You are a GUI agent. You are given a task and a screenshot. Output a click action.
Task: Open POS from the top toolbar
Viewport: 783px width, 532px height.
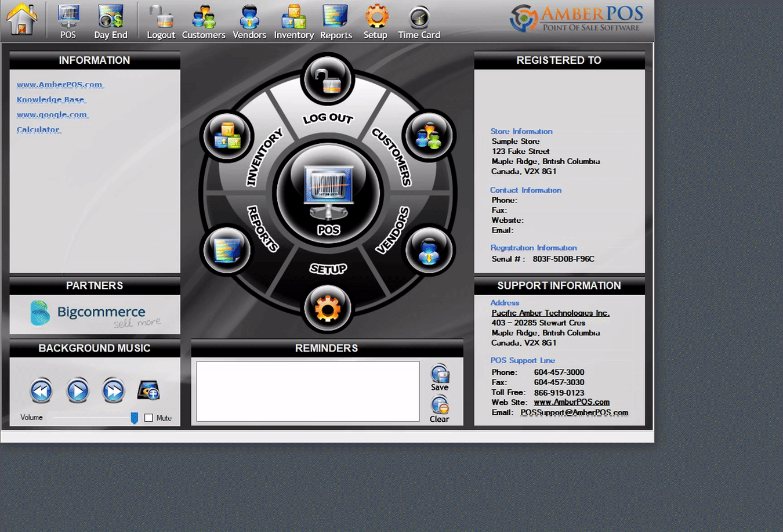[68, 22]
